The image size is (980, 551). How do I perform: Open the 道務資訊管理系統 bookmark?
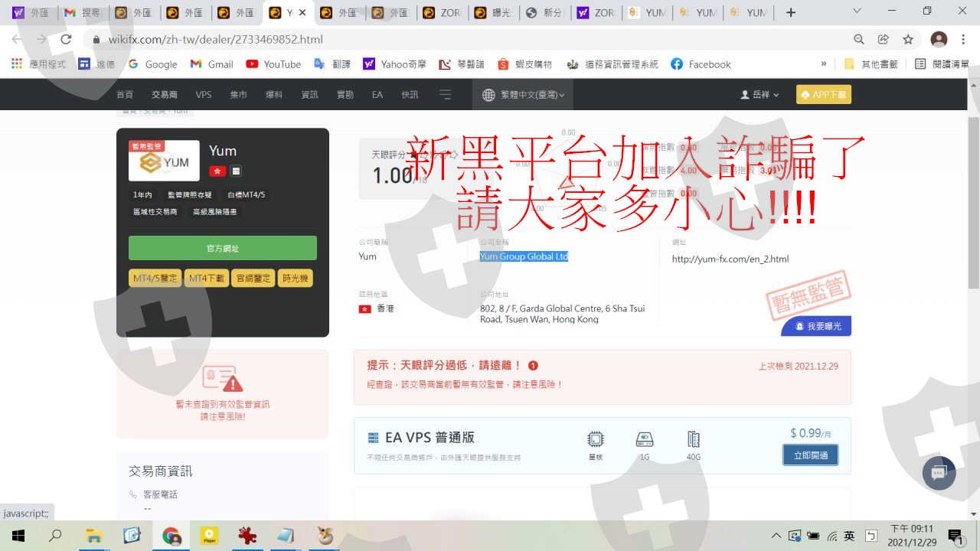point(612,64)
